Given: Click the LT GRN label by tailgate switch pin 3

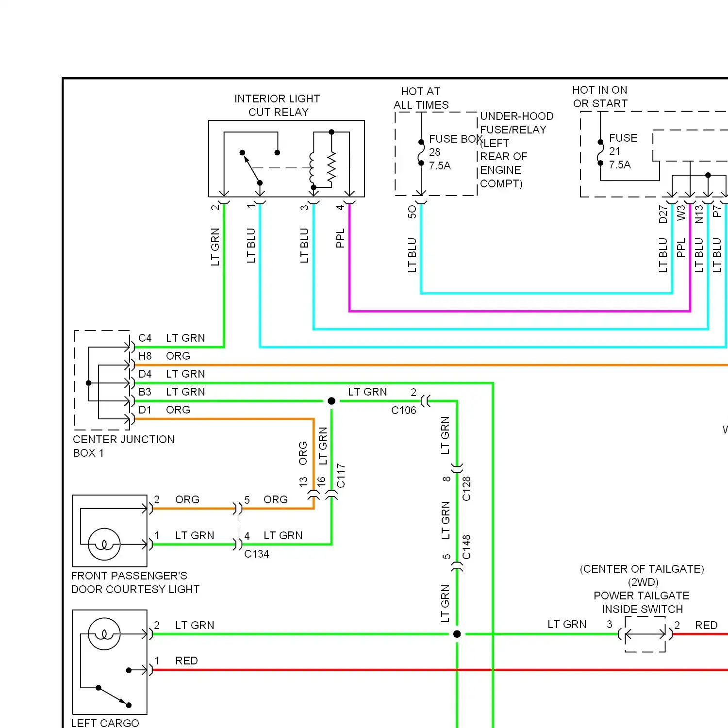Looking at the screenshot, I should tap(567, 624).
